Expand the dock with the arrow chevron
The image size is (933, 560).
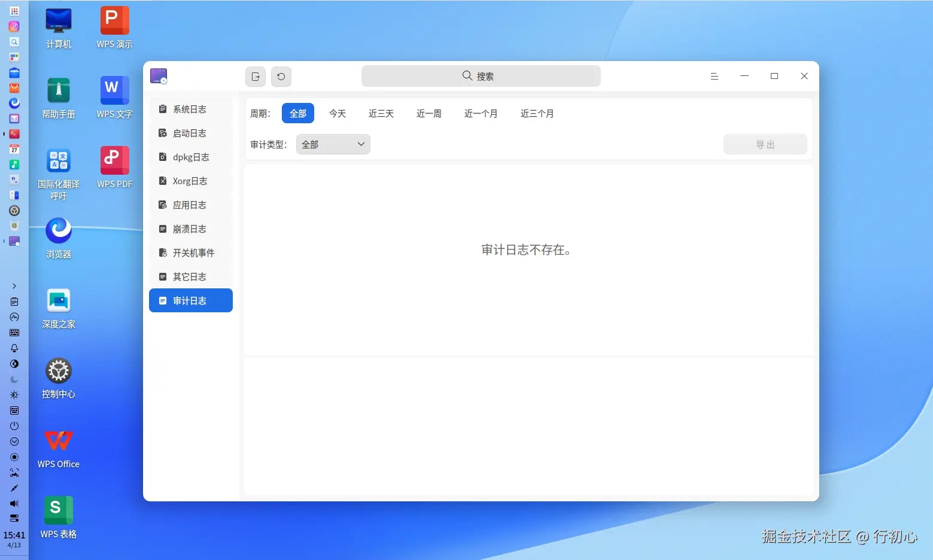pos(14,285)
